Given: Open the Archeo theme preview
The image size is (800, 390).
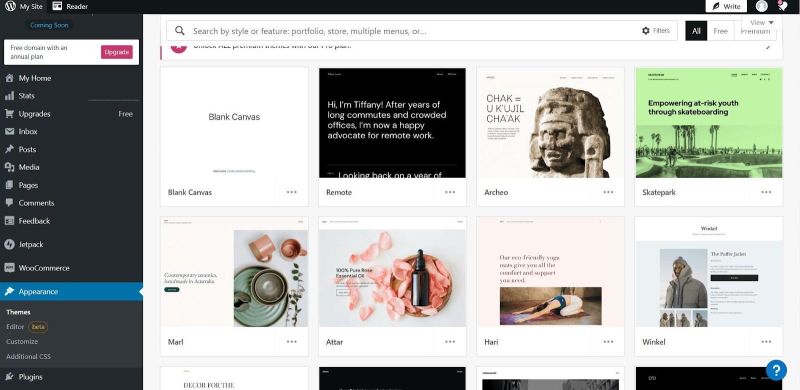Looking at the screenshot, I should [551, 123].
